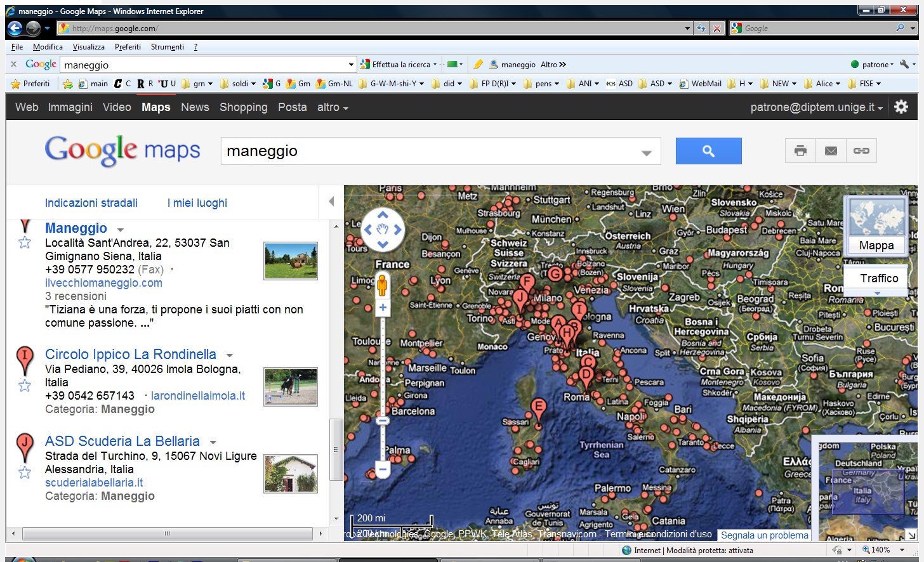Star the ASD Scuderia La Bellaria result
Screen dimensions: 924x562
click(25, 473)
